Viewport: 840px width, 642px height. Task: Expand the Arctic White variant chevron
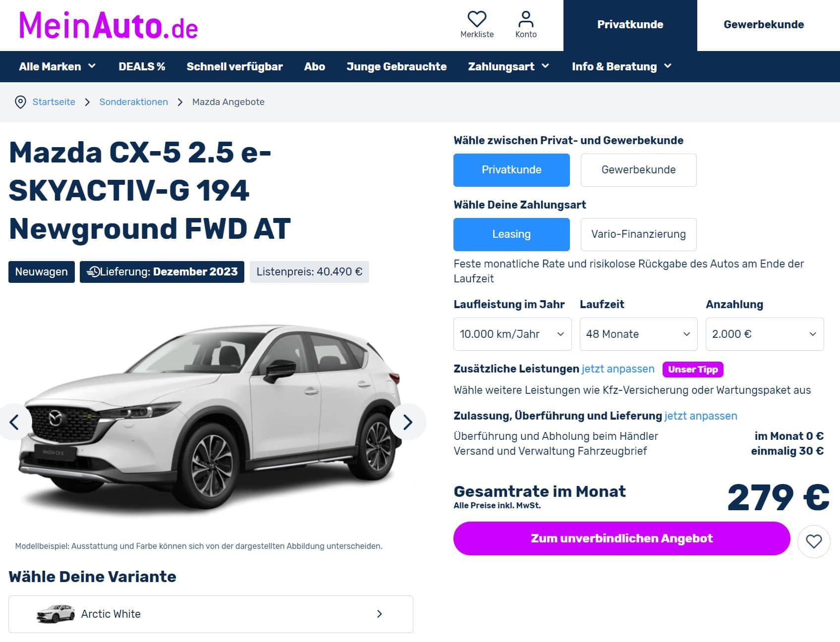point(380,614)
